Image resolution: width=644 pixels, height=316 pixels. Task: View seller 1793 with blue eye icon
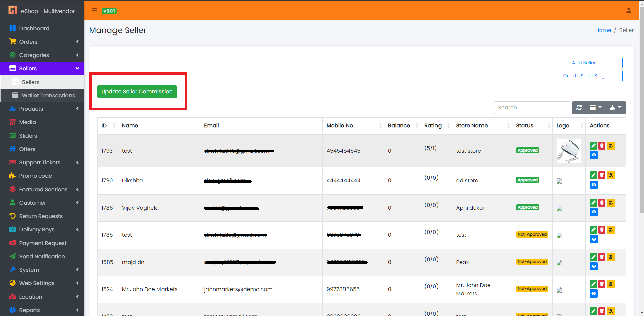pos(594,155)
